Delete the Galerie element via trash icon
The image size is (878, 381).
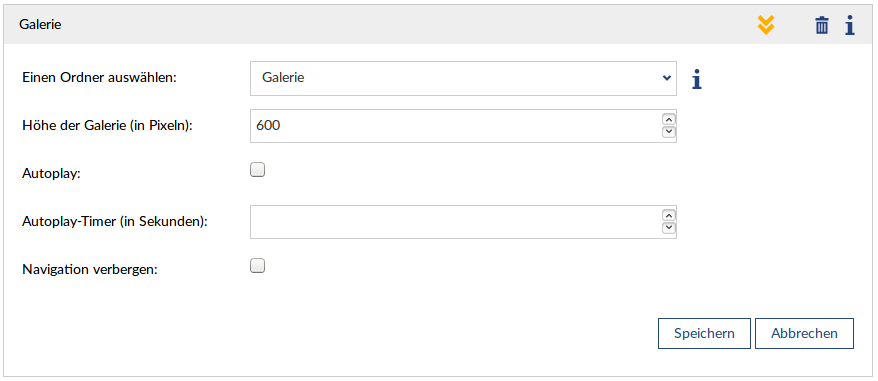tap(821, 25)
